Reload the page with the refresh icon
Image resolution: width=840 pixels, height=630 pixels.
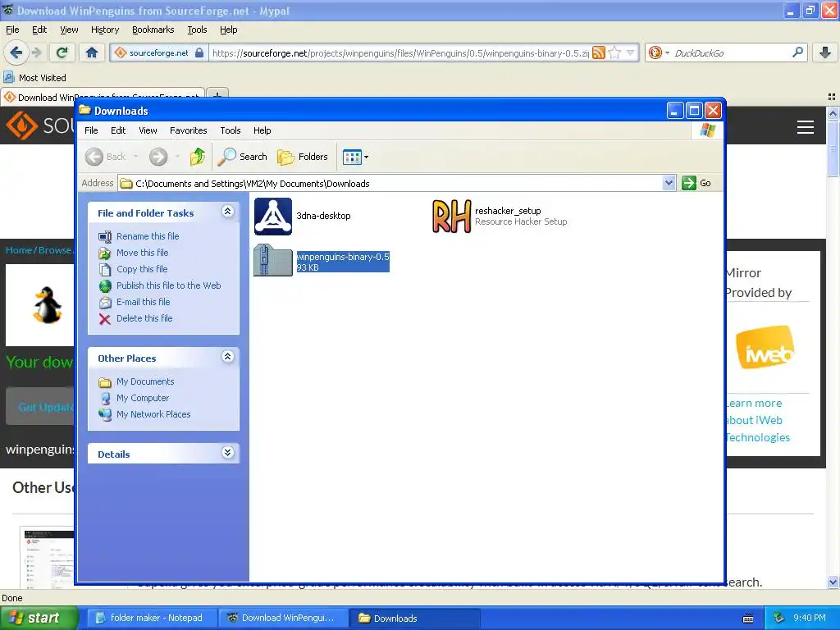[62, 52]
